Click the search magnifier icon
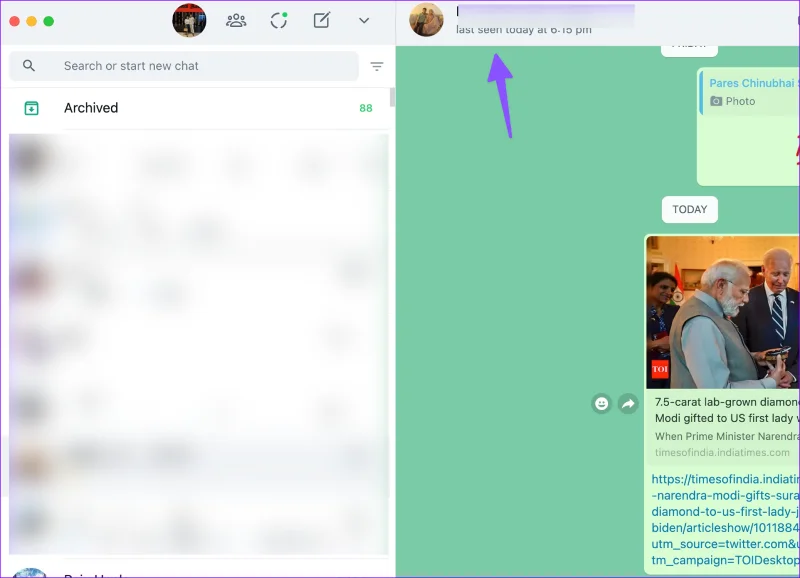The image size is (800, 578). coord(29,66)
